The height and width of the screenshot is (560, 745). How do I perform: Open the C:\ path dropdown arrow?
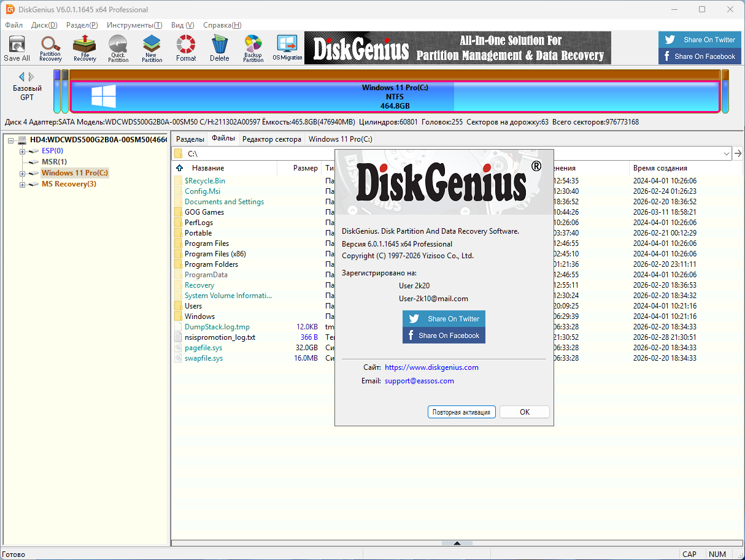click(727, 153)
